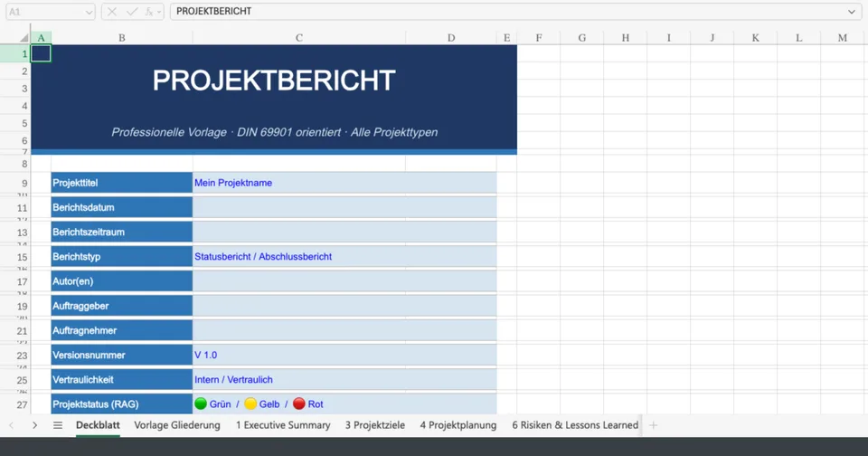The width and height of the screenshot is (868, 456).
Task: Click the yellow Gelb status circle
Action: pyautogui.click(x=250, y=404)
